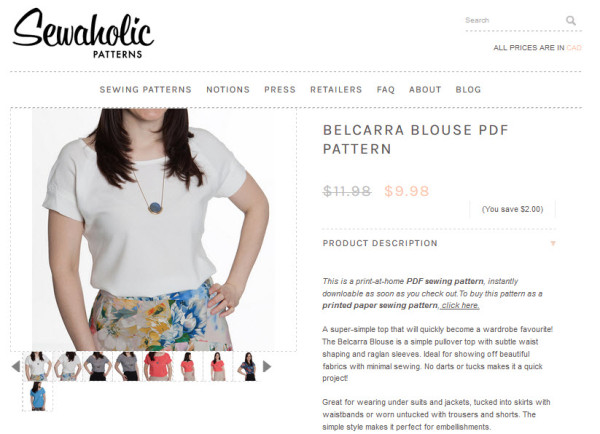The height and width of the screenshot is (434, 600).
Task: Click the next thumbnails right arrow
Action: click(x=267, y=366)
